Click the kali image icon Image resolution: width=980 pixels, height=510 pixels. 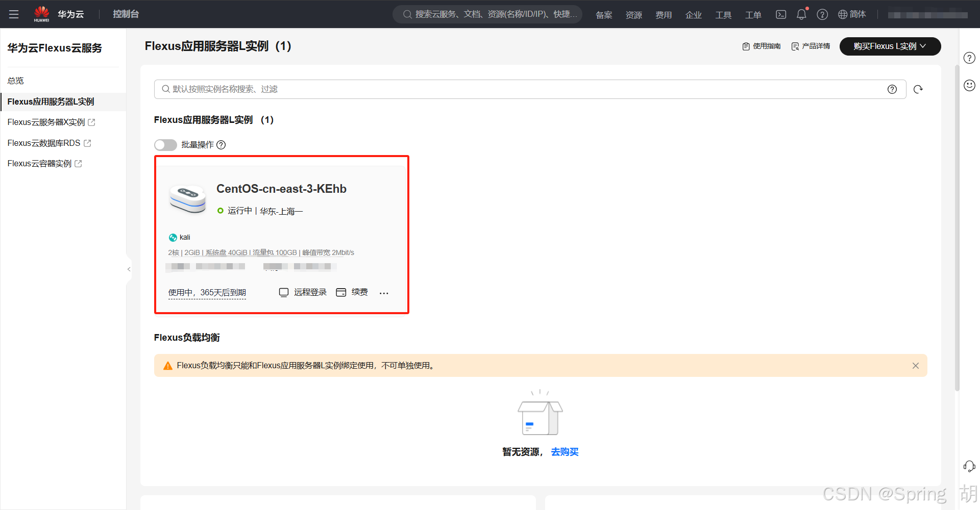click(x=173, y=238)
